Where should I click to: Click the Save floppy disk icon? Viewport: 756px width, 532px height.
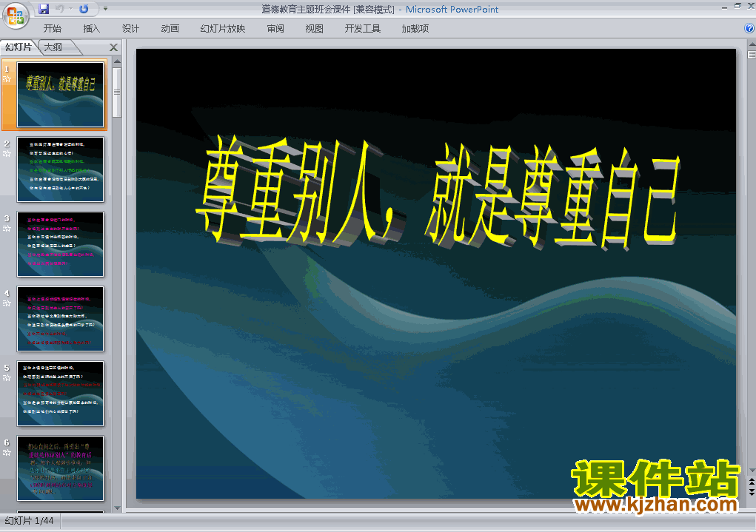(44, 9)
